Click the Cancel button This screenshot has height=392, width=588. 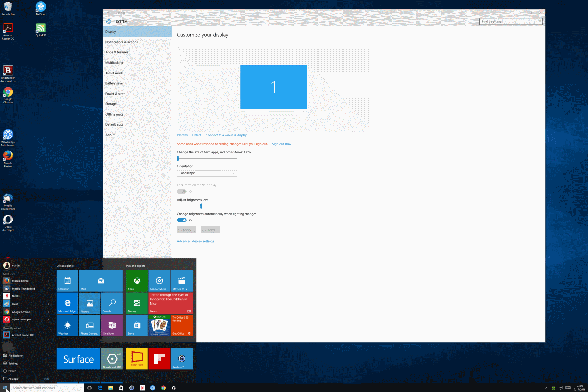click(210, 230)
